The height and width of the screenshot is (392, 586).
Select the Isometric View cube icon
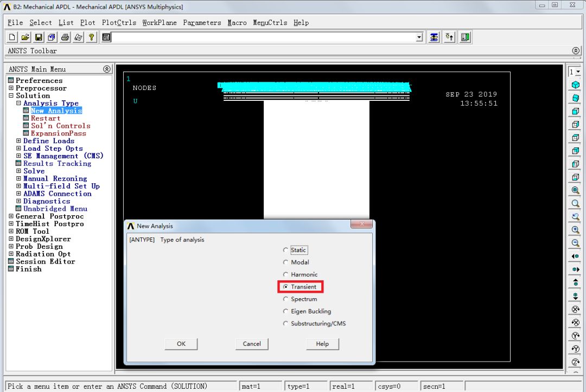(x=576, y=85)
